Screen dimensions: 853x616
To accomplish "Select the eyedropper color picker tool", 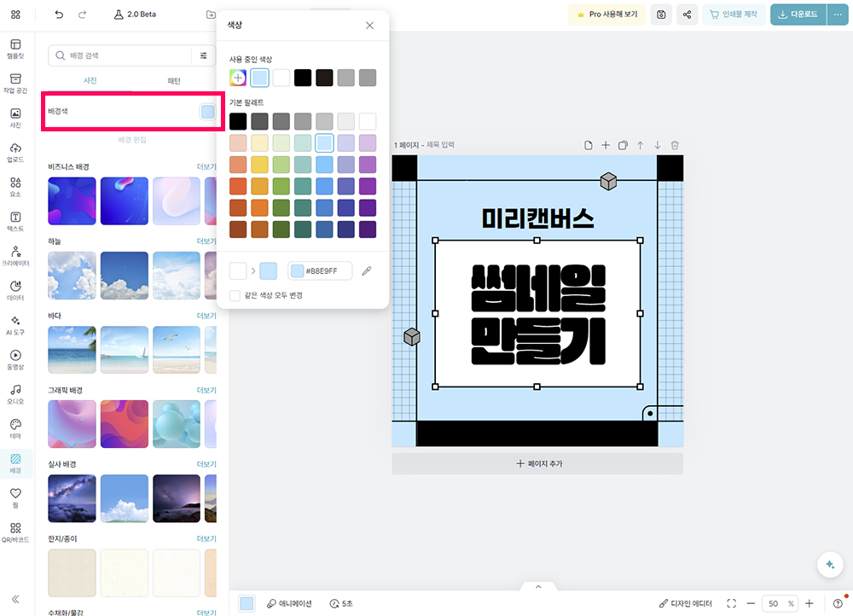I will 367,270.
